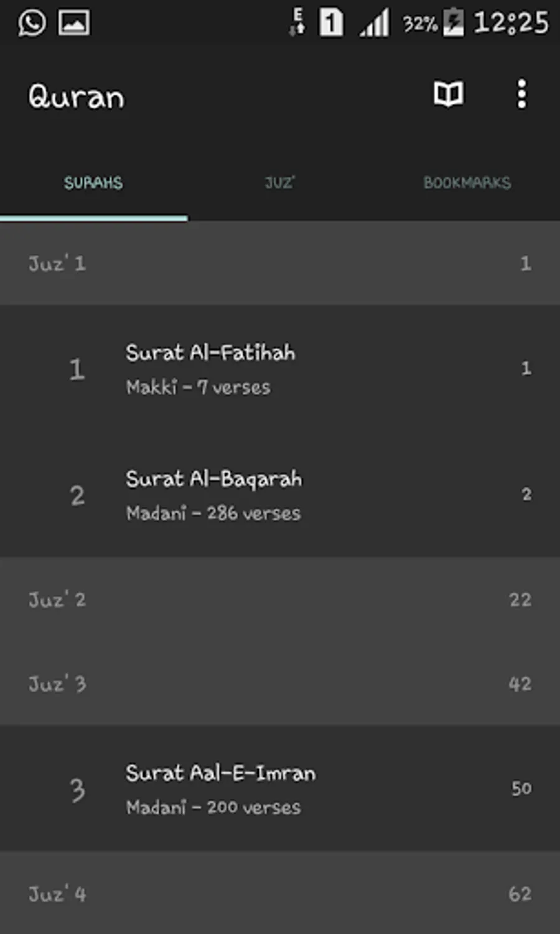Open Surat Aal-E-Imran
The height and width of the screenshot is (934, 560).
[280, 788]
